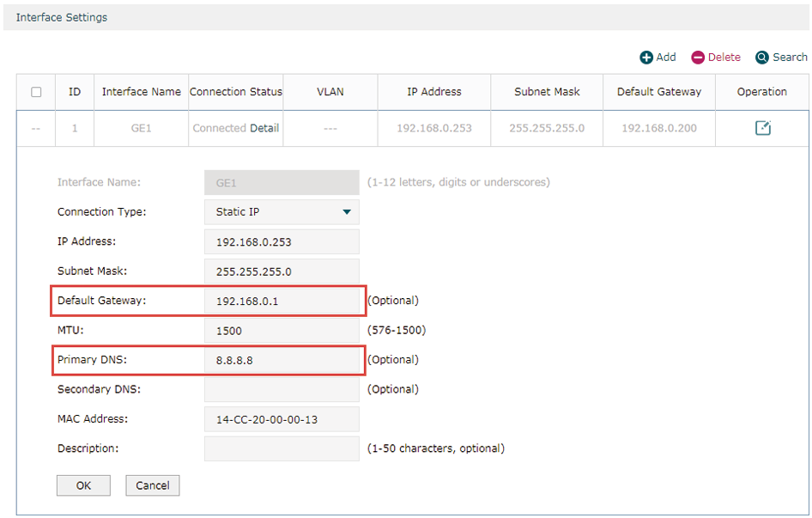
Task: Click the MAC Address input field
Action: 282,419
